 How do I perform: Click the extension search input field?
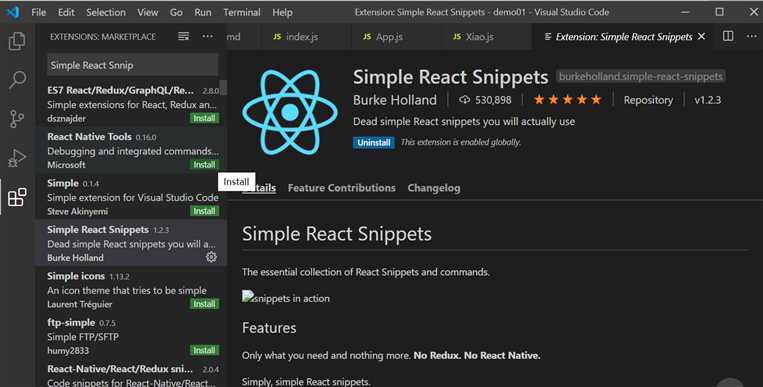(x=132, y=65)
